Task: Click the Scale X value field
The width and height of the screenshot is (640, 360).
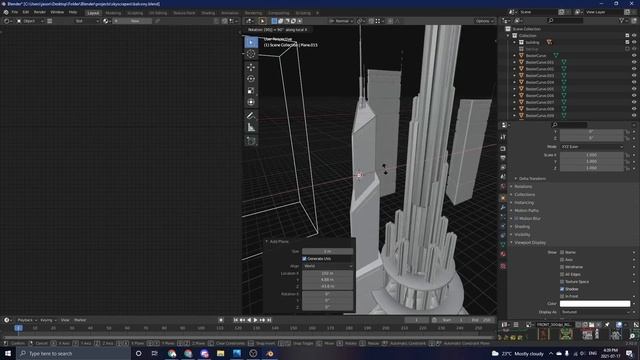Action: pyautogui.click(x=592, y=155)
